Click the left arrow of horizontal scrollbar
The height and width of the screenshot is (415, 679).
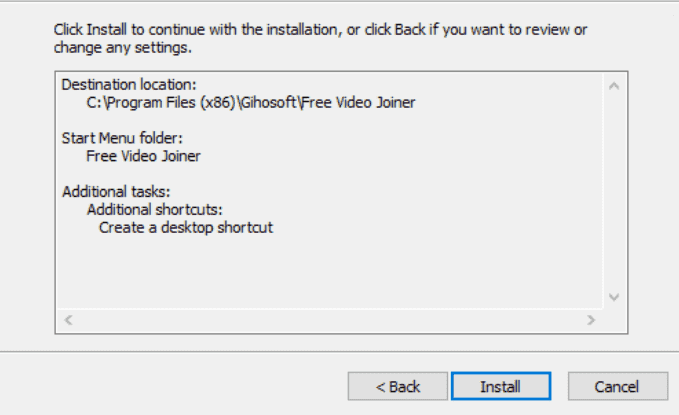(x=68, y=320)
